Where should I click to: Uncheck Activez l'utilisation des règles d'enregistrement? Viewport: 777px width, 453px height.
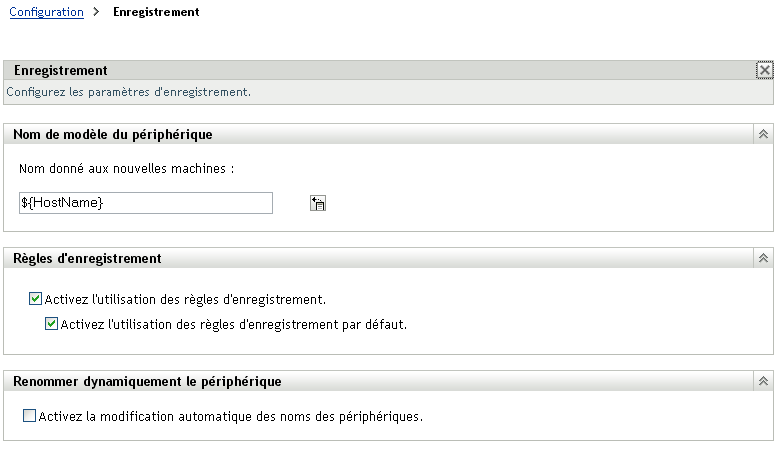coord(35,299)
